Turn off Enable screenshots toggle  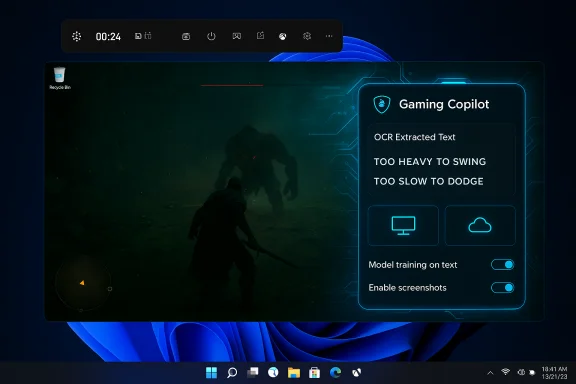(503, 288)
